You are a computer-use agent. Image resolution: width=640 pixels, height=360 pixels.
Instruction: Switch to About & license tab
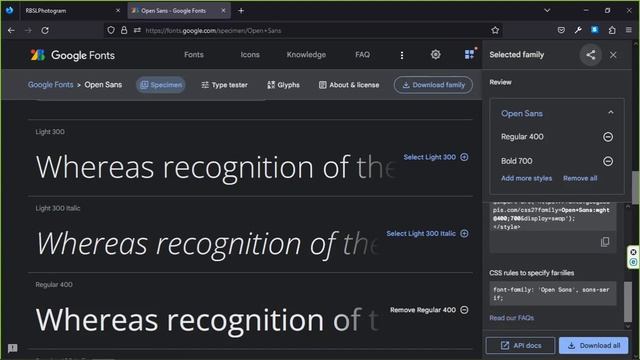coord(349,85)
